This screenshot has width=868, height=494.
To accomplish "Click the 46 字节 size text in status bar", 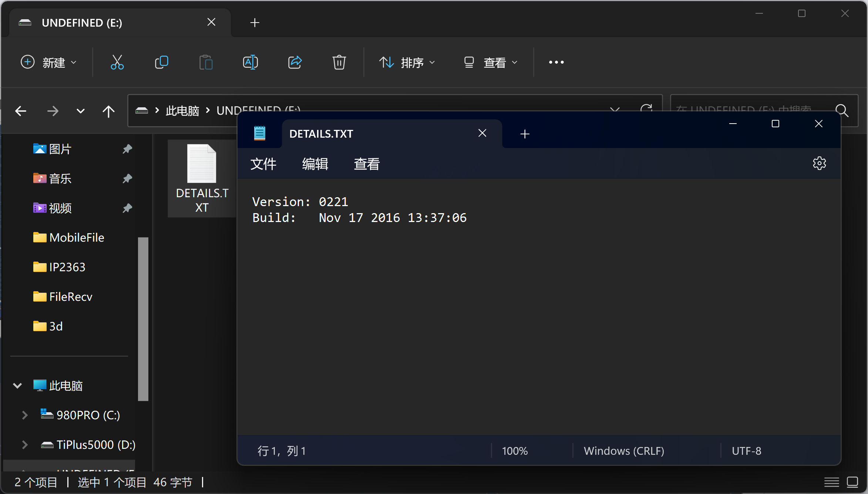I will coord(173,482).
